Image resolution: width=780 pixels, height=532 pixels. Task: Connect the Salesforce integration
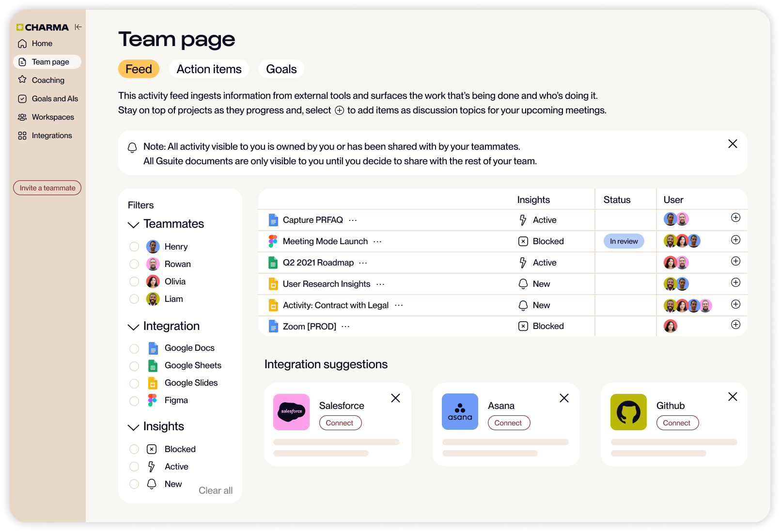pyautogui.click(x=340, y=423)
